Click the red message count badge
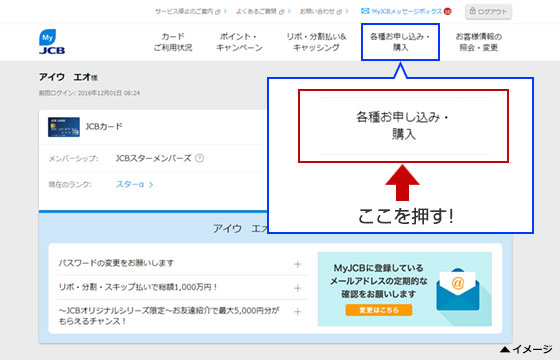 [448, 11]
